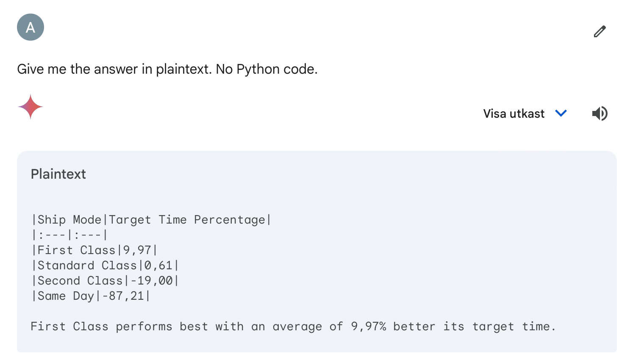Viewport: 644px width, 354px height.
Task: Open the Visa utkast drafts label
Action: click(x=514, y=113)
